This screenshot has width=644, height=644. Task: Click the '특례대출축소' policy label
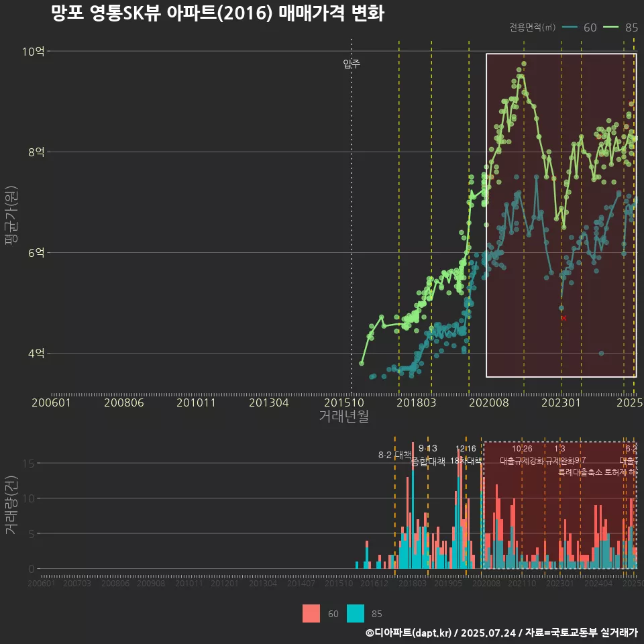580,472
